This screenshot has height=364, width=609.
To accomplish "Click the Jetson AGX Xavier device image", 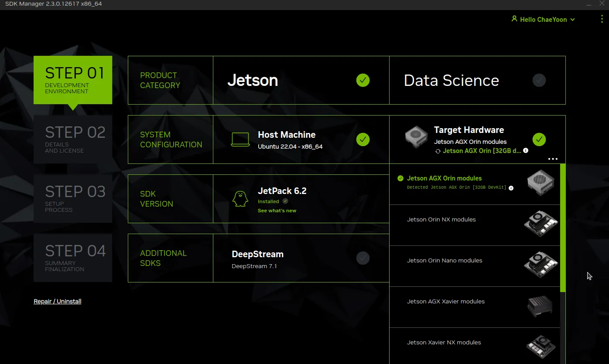I will pyautogui.click(x=540, y=306).
